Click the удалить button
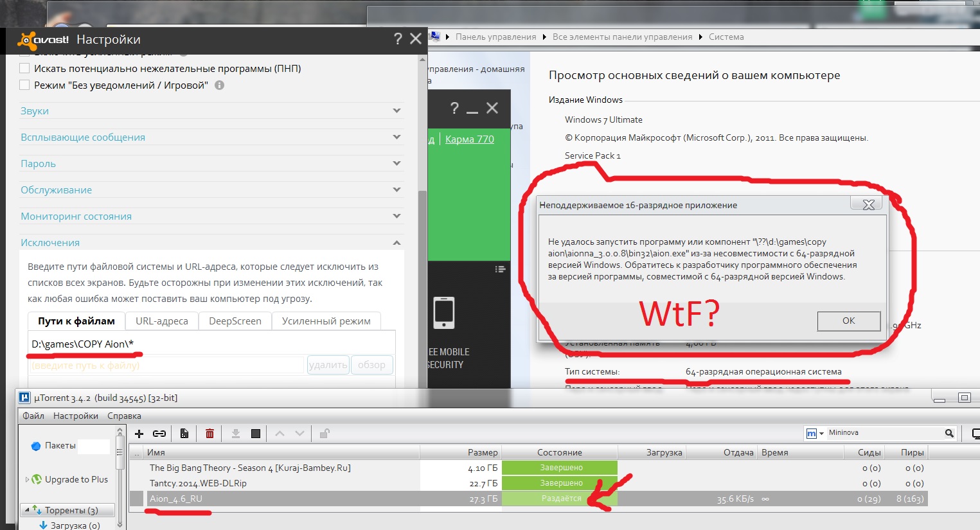This screenshot has width=980, height=530. 328,365
